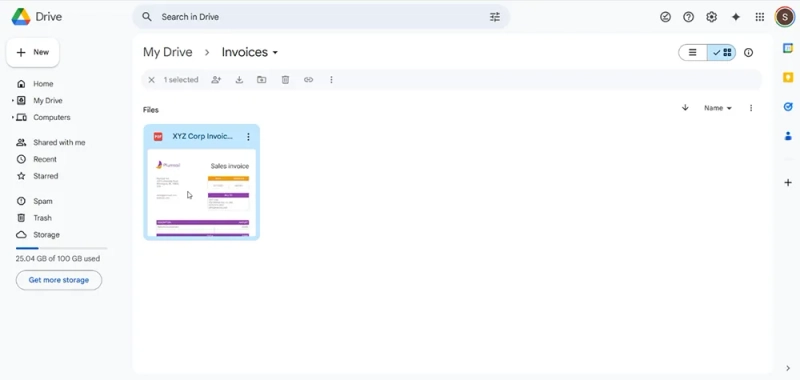Show the side panel chevron
The image size is (800, 380).
coord(788,368)
